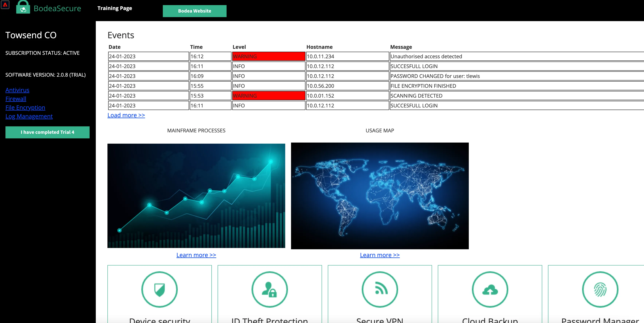Select the Device security shield icon
Viewport: 644px width, 323px height.
160,289
